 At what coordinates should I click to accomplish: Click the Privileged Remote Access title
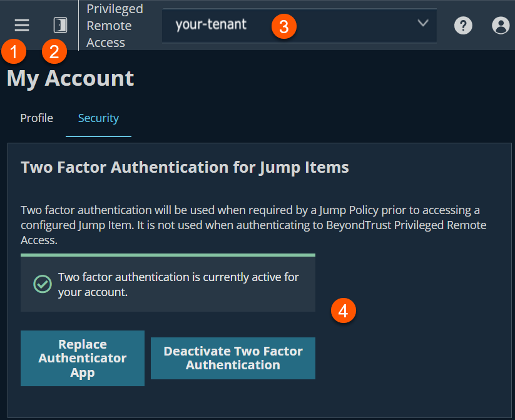(x=115, y=26)
